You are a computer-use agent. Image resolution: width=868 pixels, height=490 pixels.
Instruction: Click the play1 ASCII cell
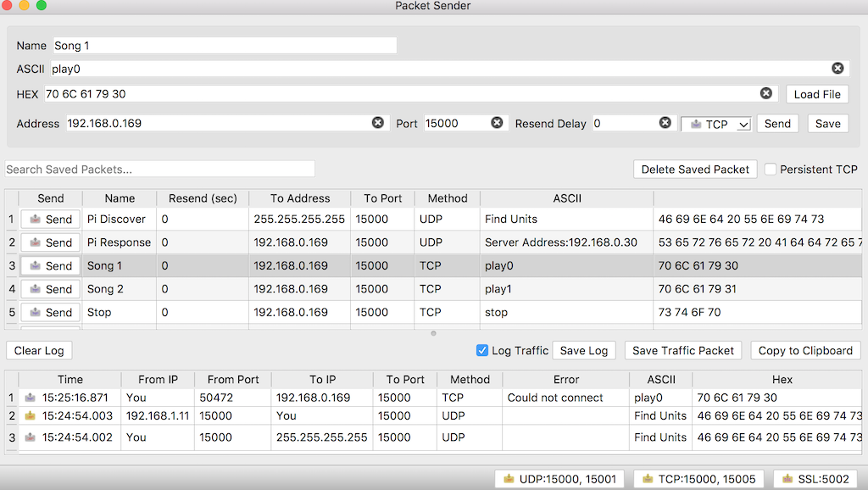(567, 289)
